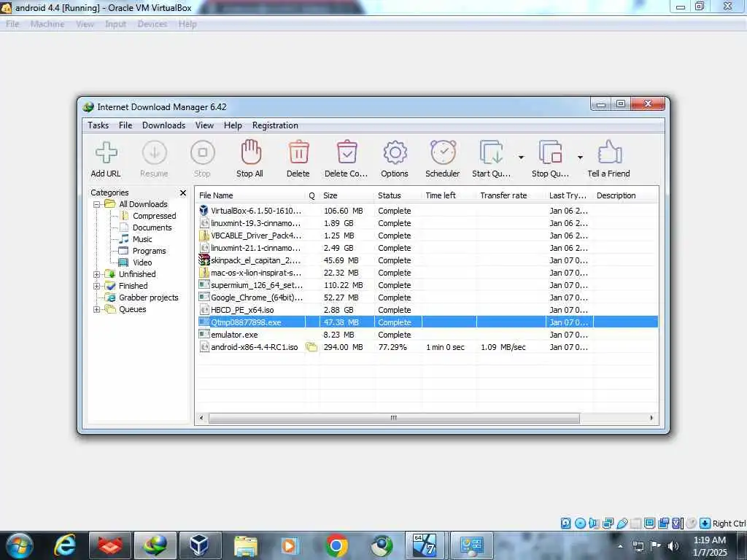Click the Add URL toolbar icon

(106, 153)
